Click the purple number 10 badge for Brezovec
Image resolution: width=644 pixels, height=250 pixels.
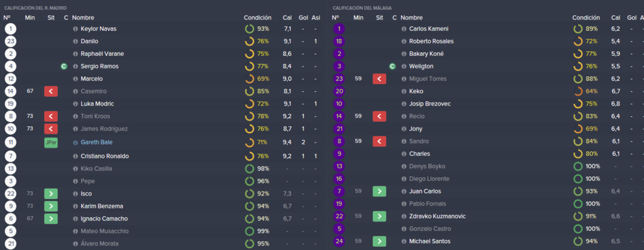pyautogui.click(x=339, y=104)
